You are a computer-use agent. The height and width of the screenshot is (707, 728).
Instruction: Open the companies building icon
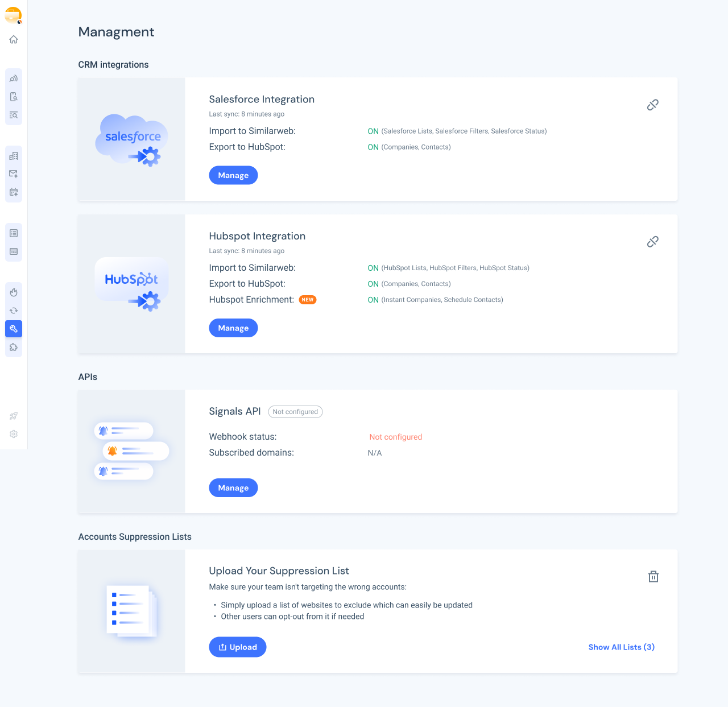pyautogui.click(x=14, y=156)
